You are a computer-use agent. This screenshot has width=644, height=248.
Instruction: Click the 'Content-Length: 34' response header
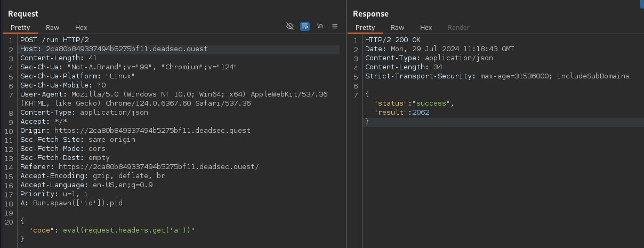click(404, 67)
